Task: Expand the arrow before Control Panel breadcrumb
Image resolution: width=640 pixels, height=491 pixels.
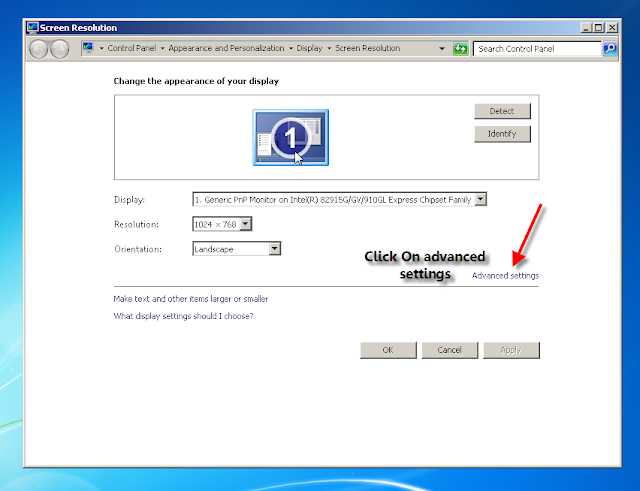Action: click(x=101, y=49)
